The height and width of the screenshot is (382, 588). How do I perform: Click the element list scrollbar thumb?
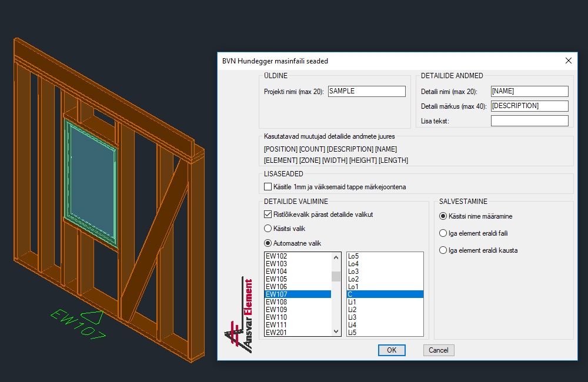(x=336, y=276)
